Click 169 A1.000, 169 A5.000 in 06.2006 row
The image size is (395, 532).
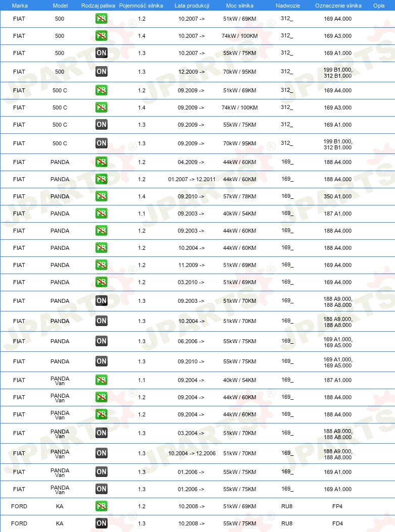[x=337, y=342]
